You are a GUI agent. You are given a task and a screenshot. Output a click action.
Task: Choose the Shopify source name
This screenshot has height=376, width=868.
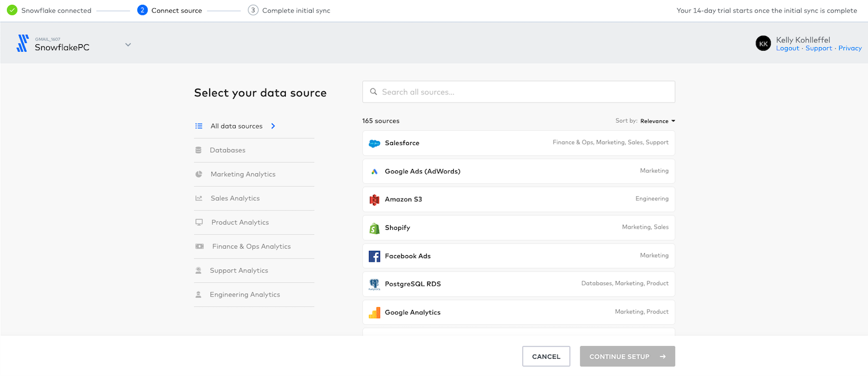[x=397, y=228]
